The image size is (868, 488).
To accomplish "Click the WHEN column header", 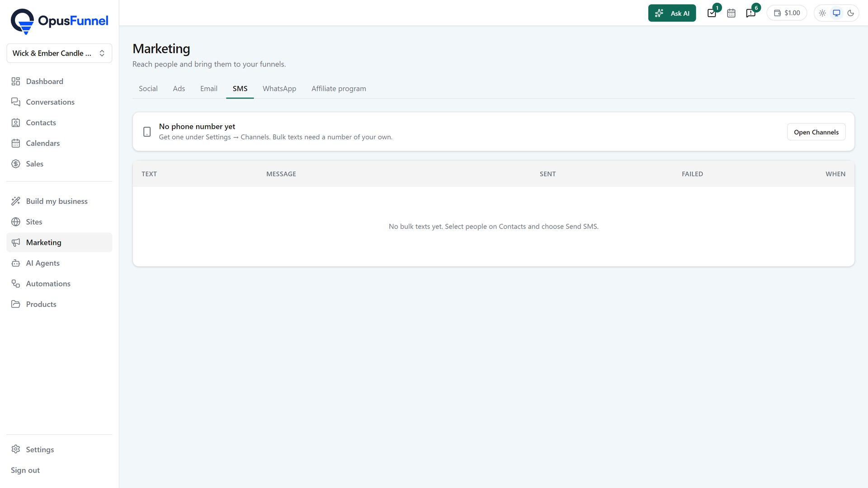I will pos(835,174).
